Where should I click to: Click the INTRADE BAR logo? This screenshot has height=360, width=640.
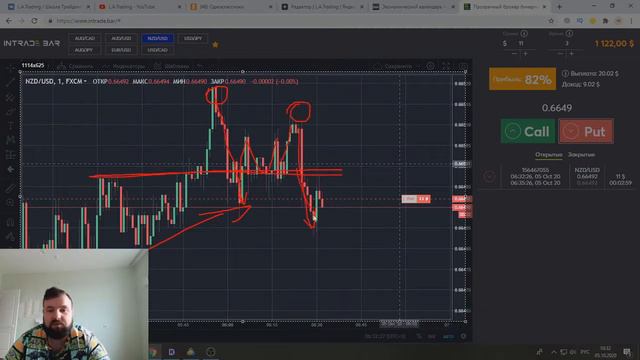coord(31,43)
